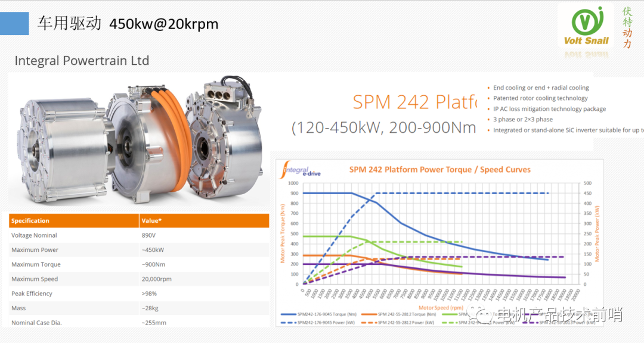Select bullet '3 phase or 2×3 phase'

tap(522, 119)
